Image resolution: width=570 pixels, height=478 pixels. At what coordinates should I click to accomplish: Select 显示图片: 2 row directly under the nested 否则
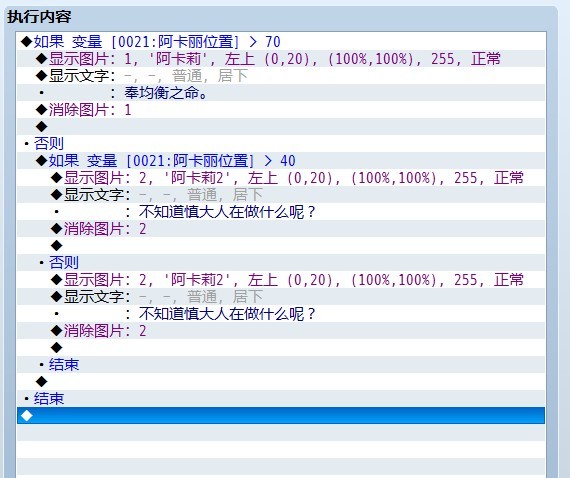[281, 280]
